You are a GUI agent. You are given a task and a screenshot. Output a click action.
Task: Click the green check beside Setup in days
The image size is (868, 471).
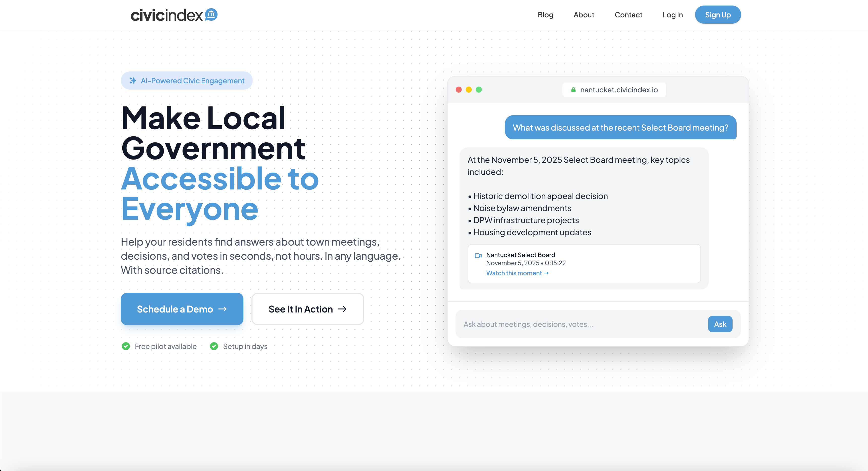(x=214, y=346)
